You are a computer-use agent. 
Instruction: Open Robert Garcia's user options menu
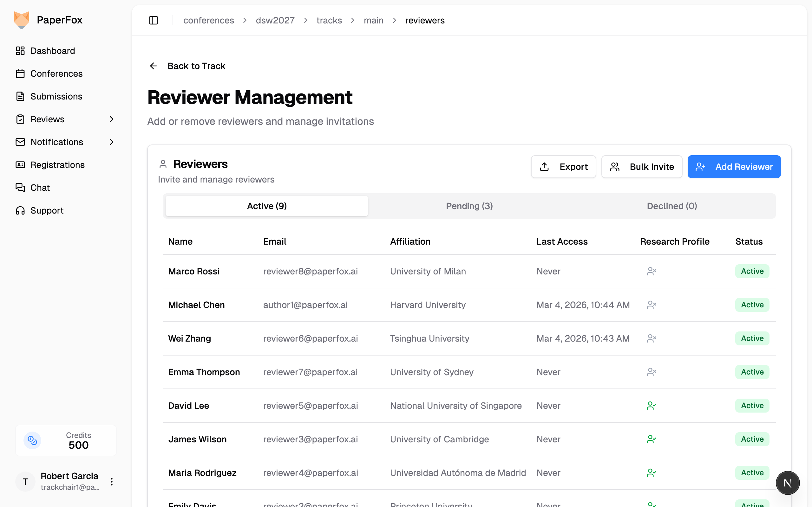point(111,482)
